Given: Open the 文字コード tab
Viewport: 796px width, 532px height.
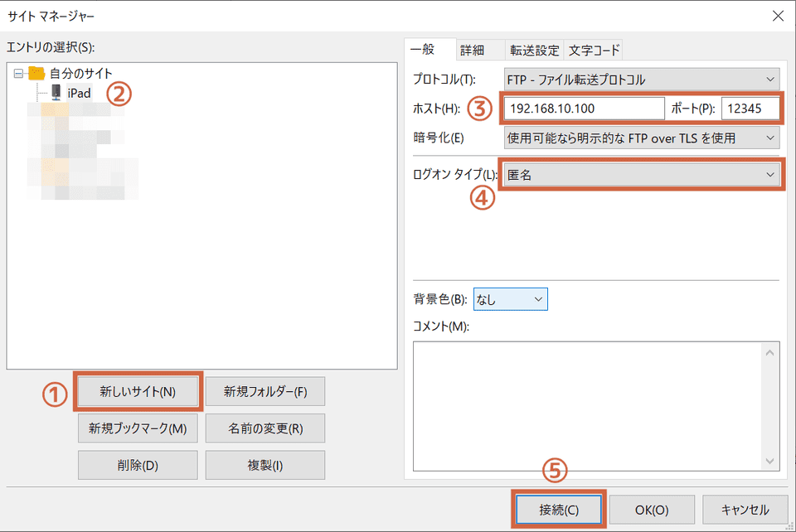Looking at the screenshot, I should click(x=596, y=50).
